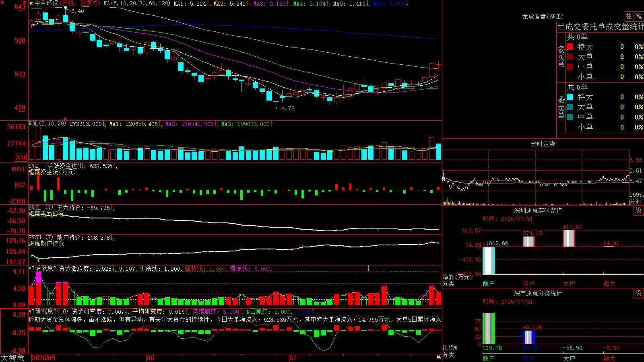Select the 2026/05 date marker
The width and height of the screenshot is (644, 362).
point(43,358)
